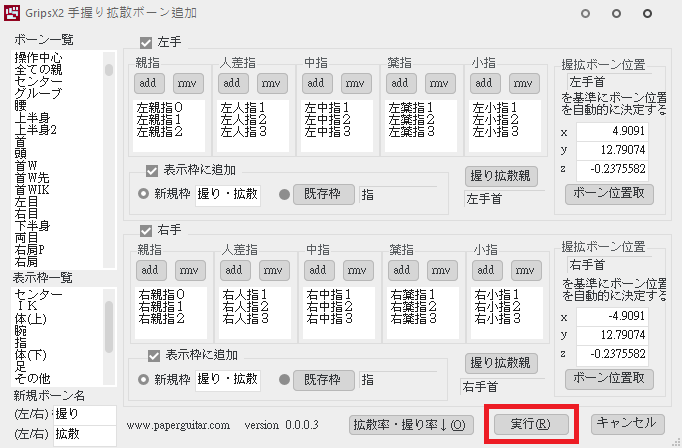Select 右小指１ in right little finger list
The image size is (682, 448).
pyautogui.click(x=497, y=294)
